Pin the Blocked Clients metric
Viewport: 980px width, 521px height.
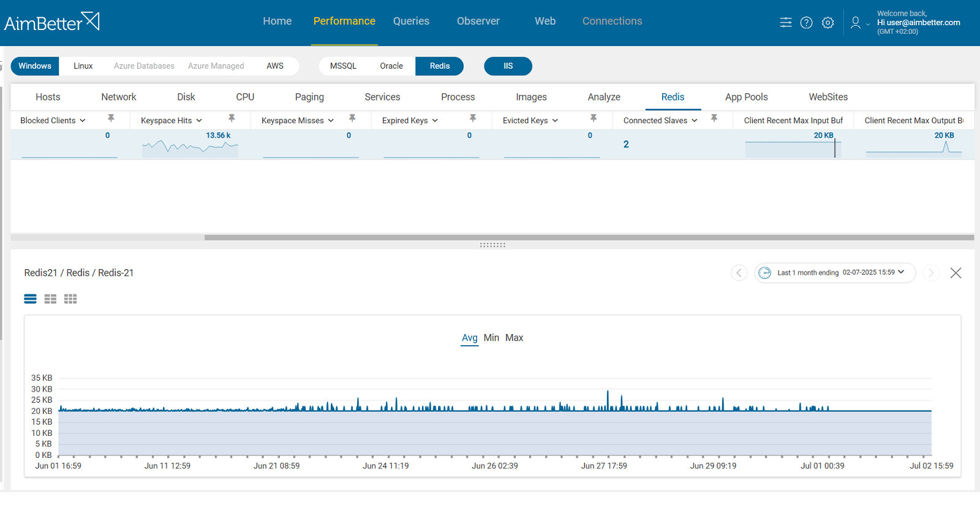point(111,118)
